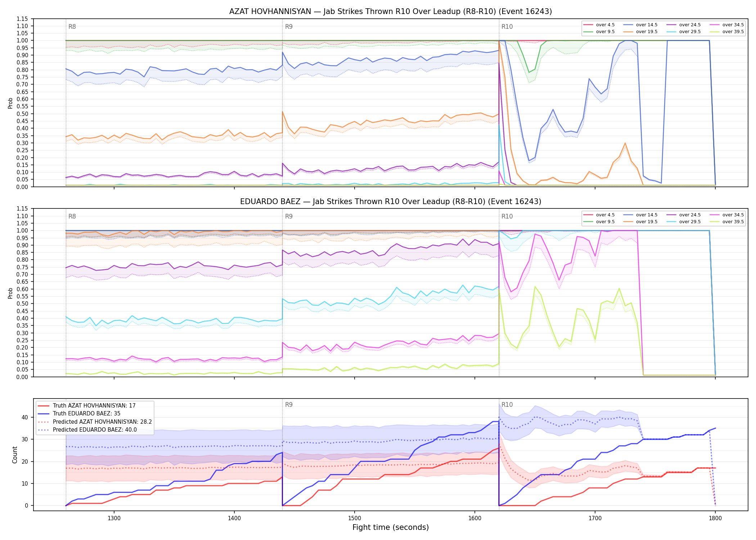Click the "Count" y-axis label

[x=15, y=455]
